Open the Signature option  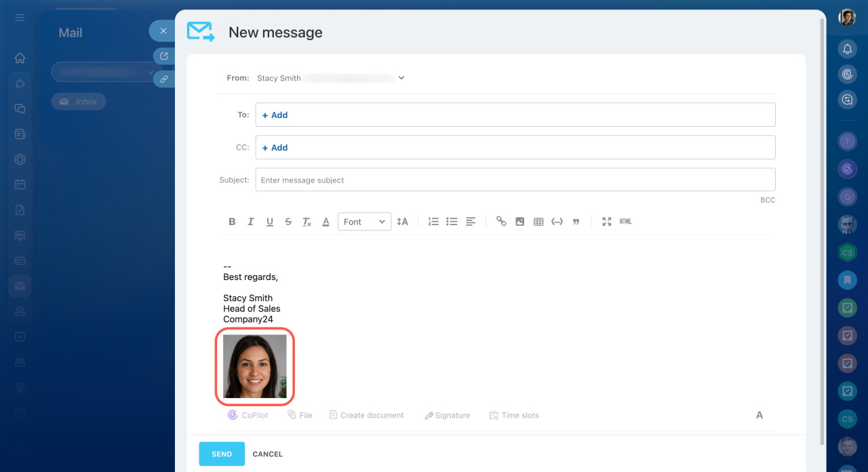pos(447,415)
